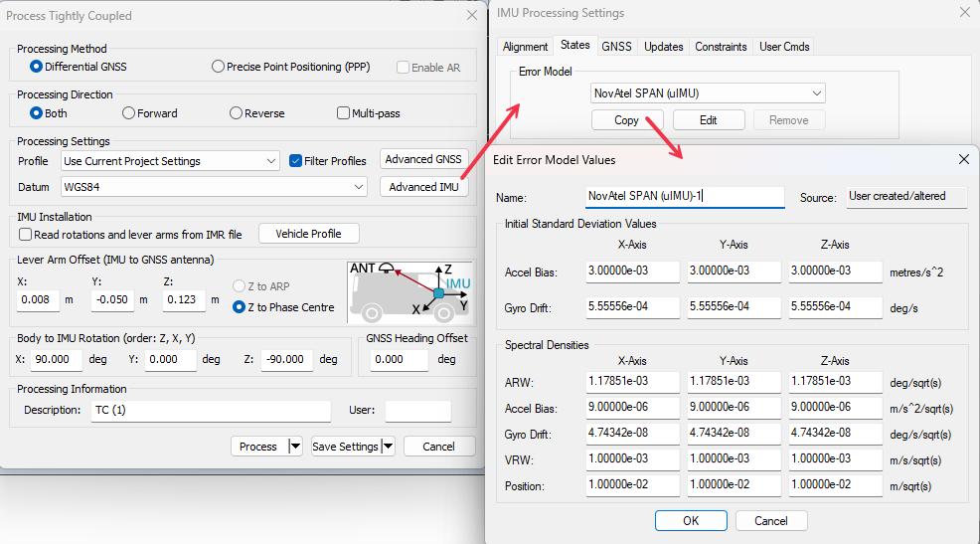
Task: Open the Process button dropdown arrow
Action: pos(295,447)
